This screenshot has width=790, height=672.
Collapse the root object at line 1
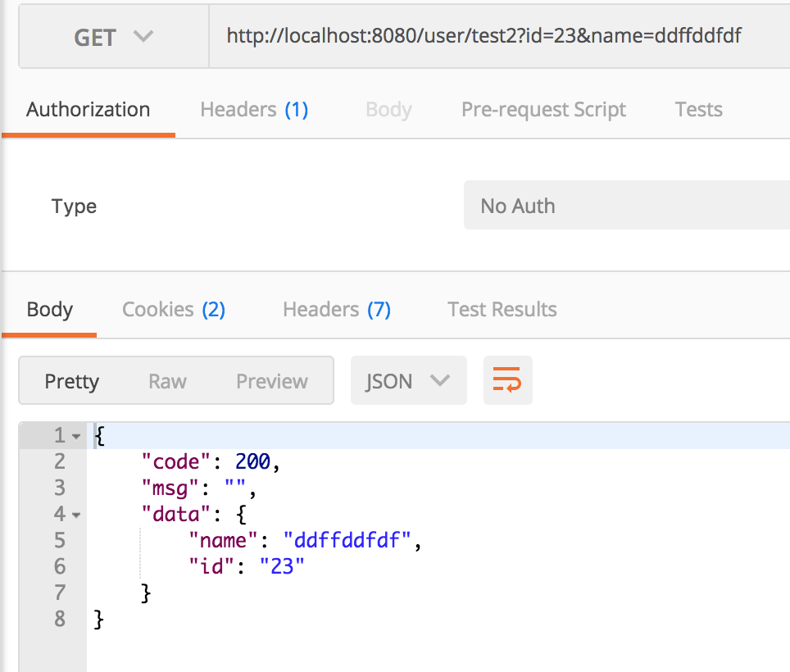[x=76, y=436]
